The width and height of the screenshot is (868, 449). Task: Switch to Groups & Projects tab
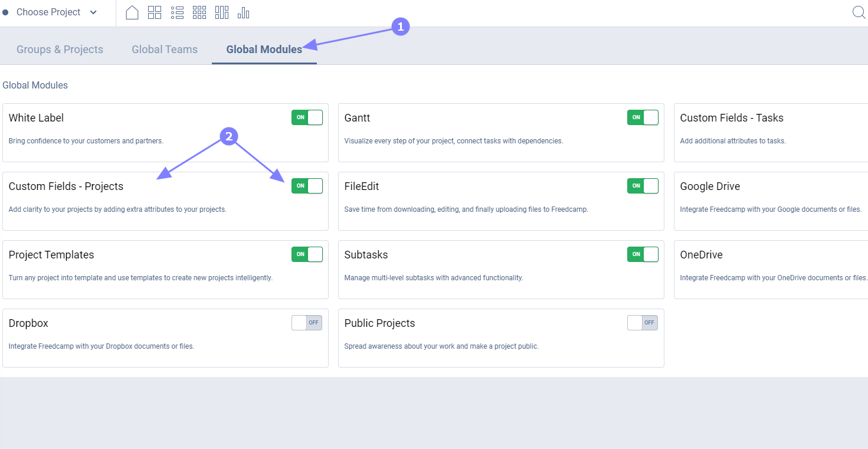[60, 50]
